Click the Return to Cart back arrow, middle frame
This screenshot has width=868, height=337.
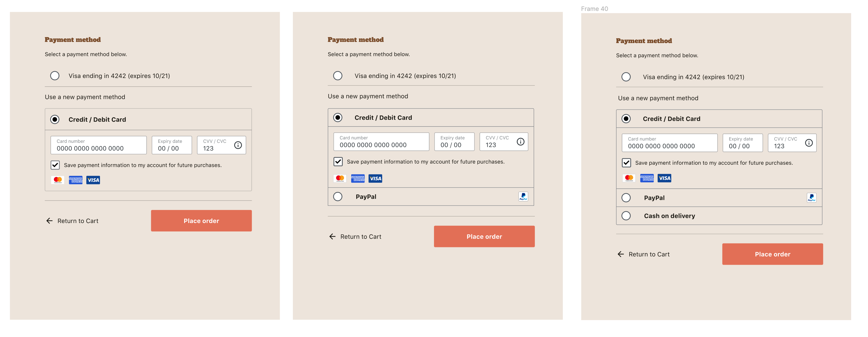[x=332, y=236]
